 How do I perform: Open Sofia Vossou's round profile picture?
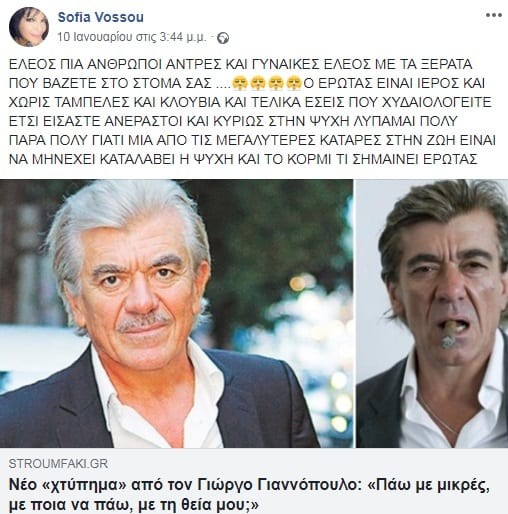(x=29, y=27)
